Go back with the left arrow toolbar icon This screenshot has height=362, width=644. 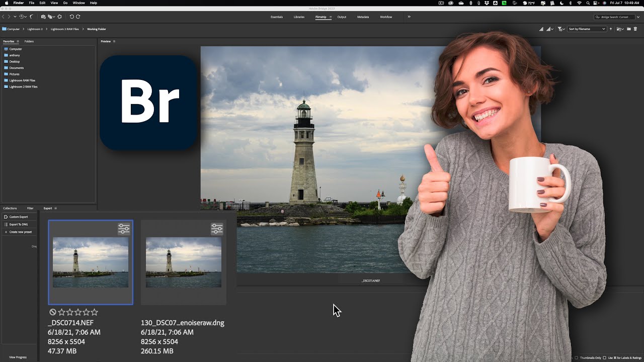coord(3,17)
